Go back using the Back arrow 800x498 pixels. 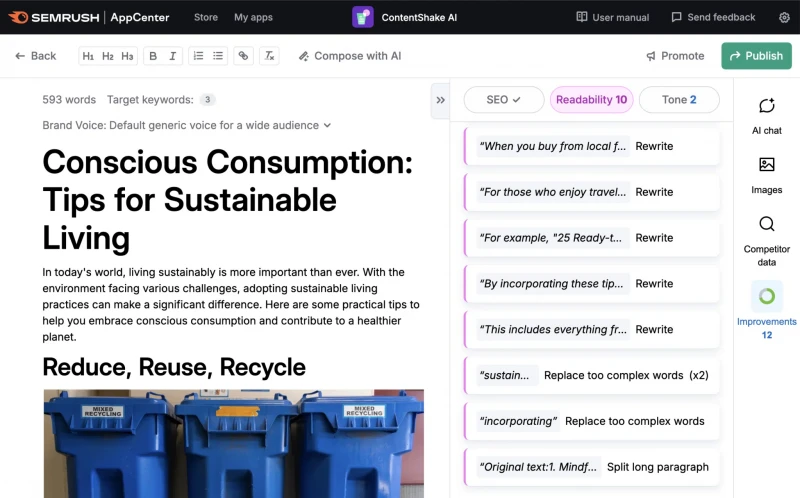pos(36,56)
